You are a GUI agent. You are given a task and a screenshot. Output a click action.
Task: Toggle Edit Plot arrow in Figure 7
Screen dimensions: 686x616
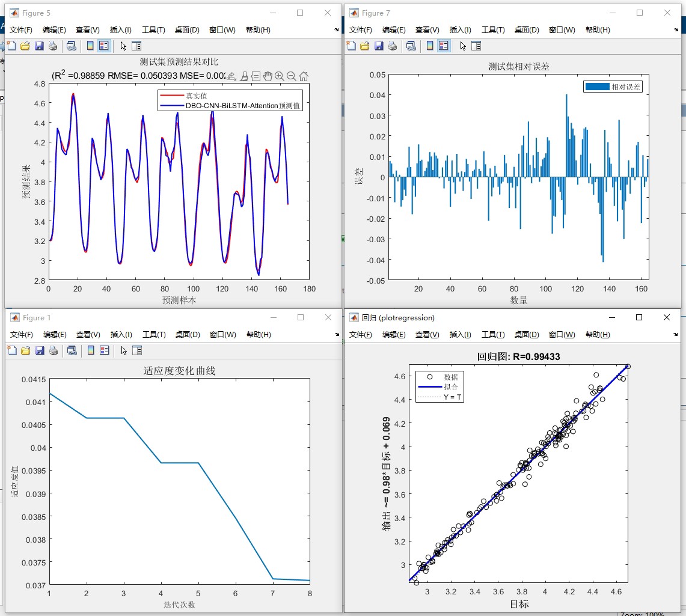[x=463, y=46]
